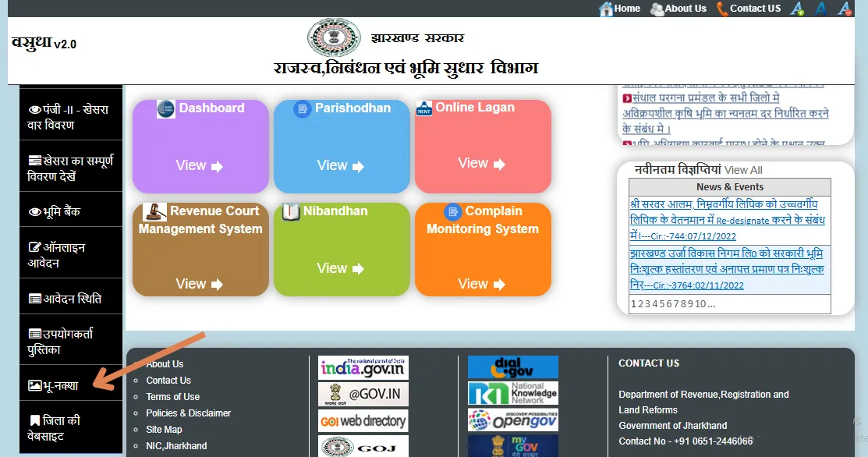The width and height of the screenshot is (868, 457).
Task: Open the GOI web directory logo
Action: (363, 421)
